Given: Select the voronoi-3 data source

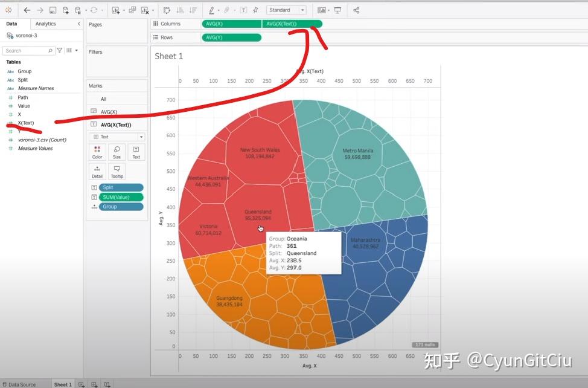Looking at the screenshot, I should pyautogui.click(x=26, y=35).
